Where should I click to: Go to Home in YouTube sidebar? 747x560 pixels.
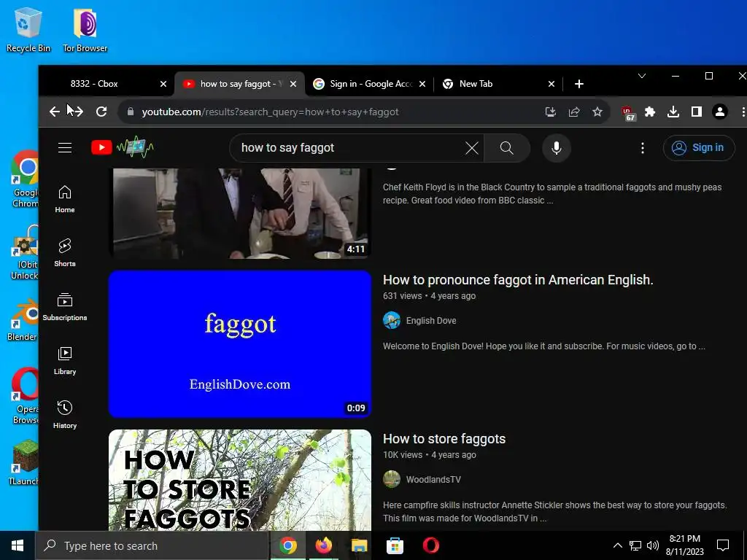coord(65,199)
